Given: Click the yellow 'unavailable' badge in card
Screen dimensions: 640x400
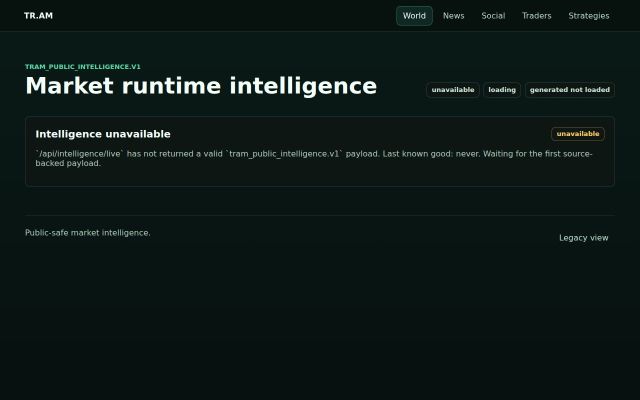Looking at the screenshot, I should tap(578, 134).
